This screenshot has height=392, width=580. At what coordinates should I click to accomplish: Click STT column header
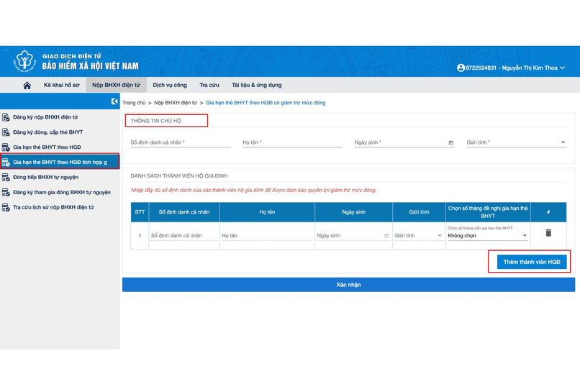pos(140,212)
